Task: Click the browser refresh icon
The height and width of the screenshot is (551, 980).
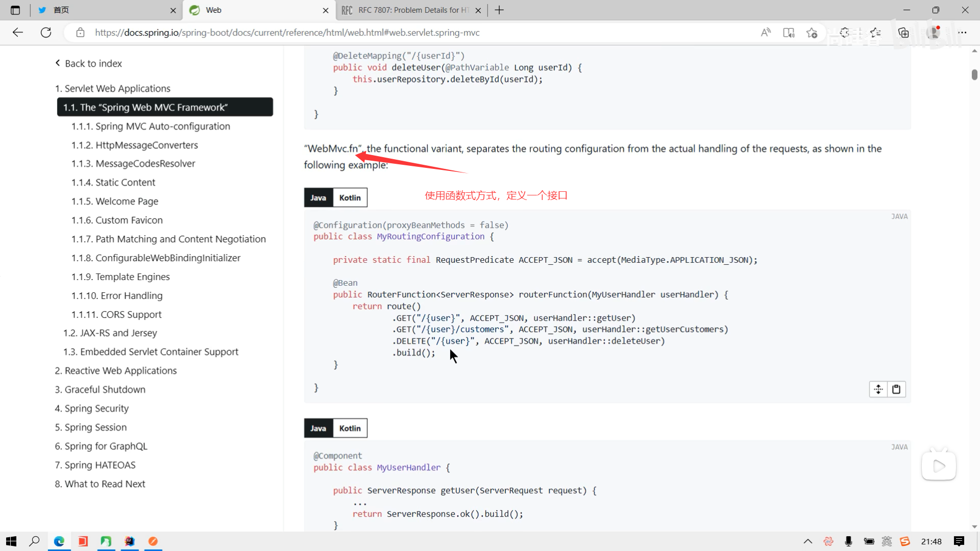Action: (x=46, y=33)
